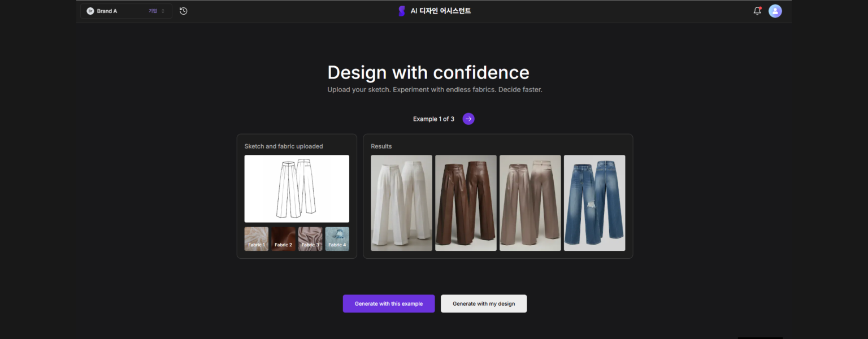Click the up-down chevron beside 기업
The image size is (868, 339).
[163, 11]
